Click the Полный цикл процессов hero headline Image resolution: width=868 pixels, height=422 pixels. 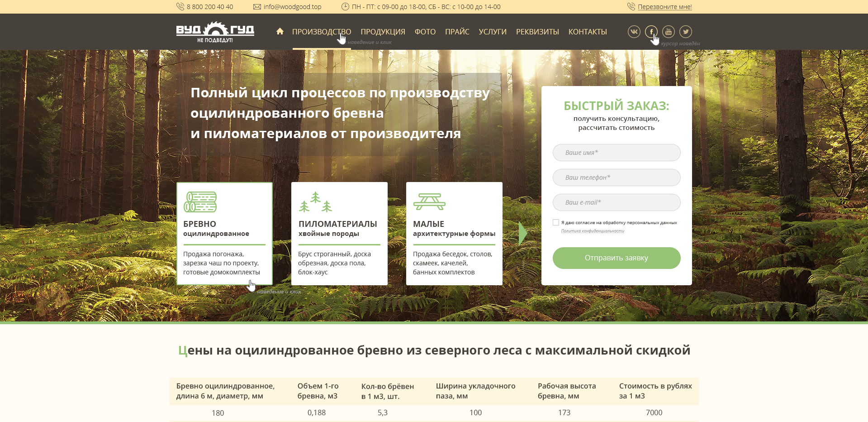[340, 113]
